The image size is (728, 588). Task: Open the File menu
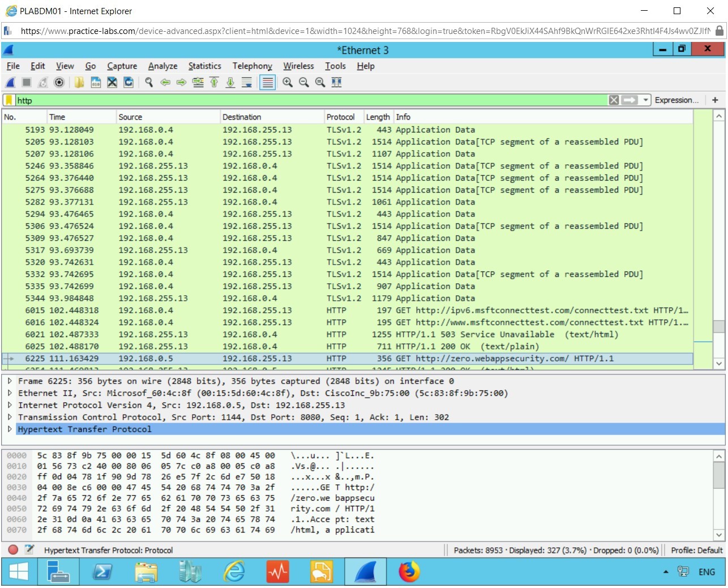coord(13,66)
